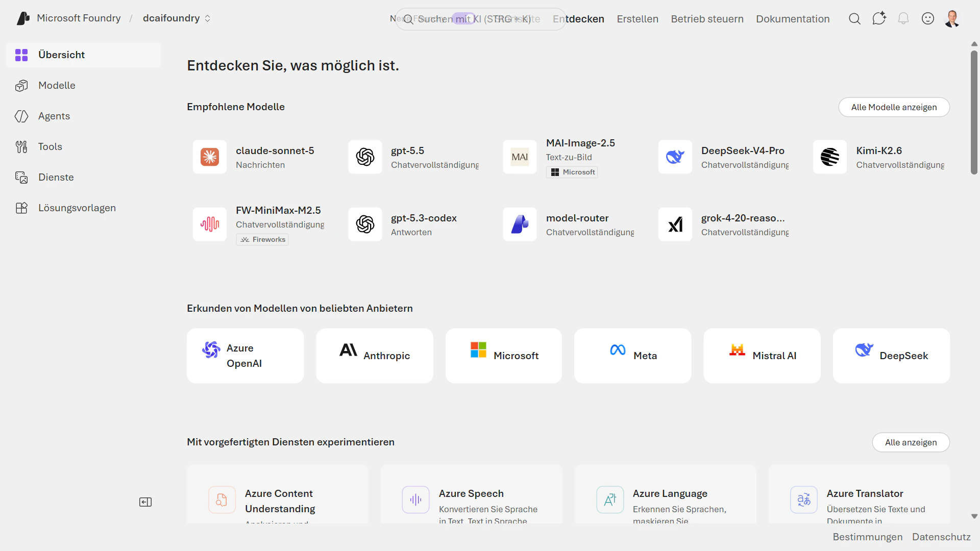This screenshot has width=980, height=551.
Task: Click the scrollbar down arrow
Action: [x=974, y=516]
